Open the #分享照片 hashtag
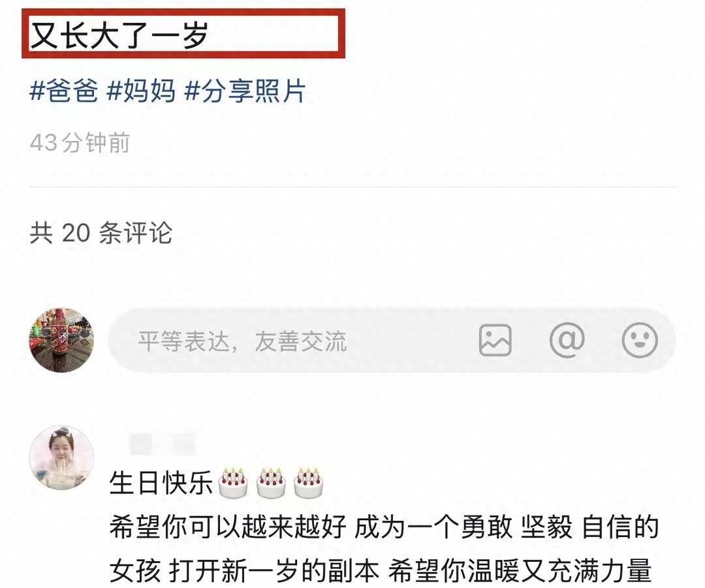The width and height of the screenshot is (705, 588). [245, 91]
